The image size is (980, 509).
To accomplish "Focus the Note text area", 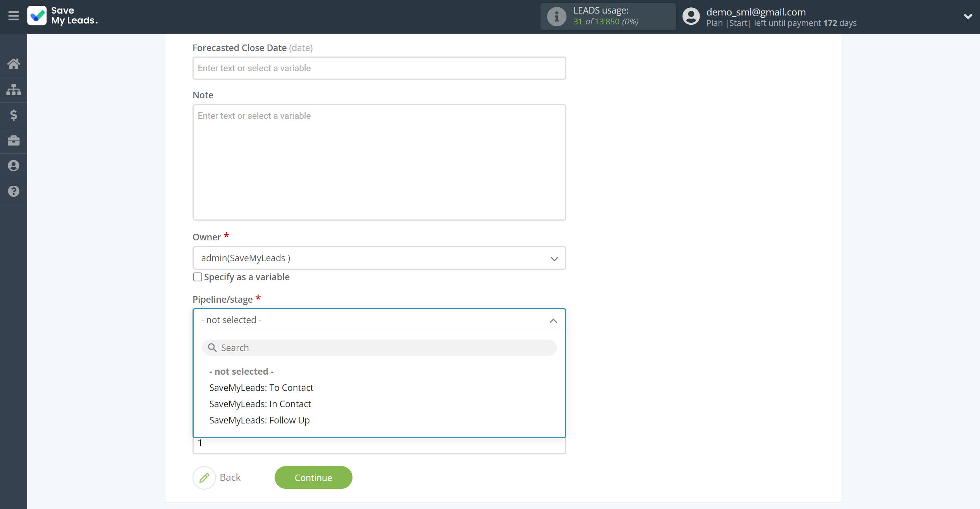I will pos(379,162).
